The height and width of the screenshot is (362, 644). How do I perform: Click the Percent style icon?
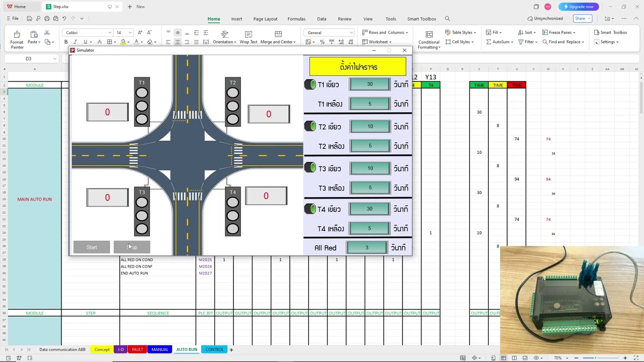click(x=322, y=42)
